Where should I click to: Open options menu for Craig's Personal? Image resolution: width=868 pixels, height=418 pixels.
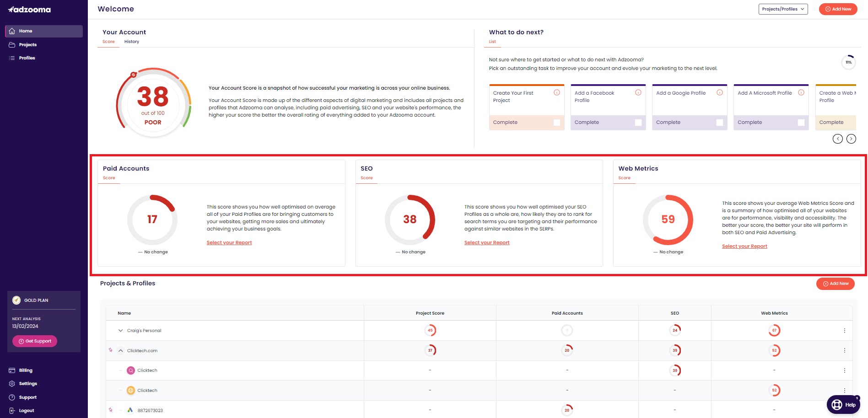point(845,331)
